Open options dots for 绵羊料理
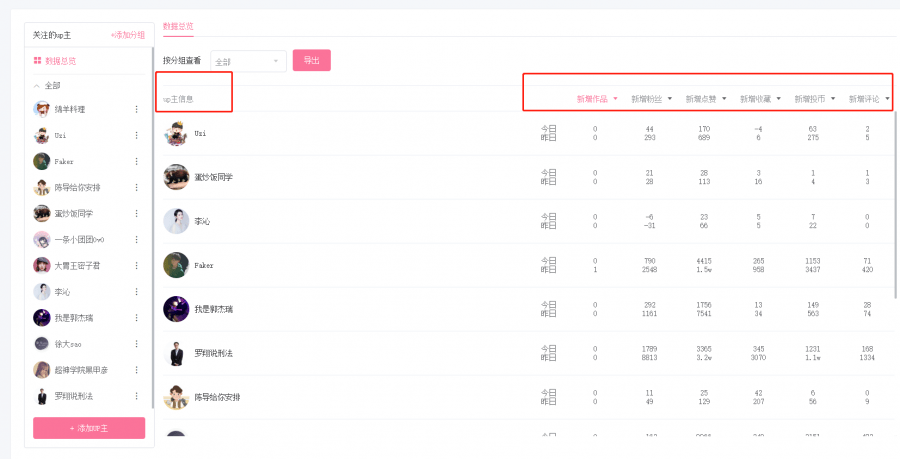Screen dimensions: 900x459 (137, 109)
